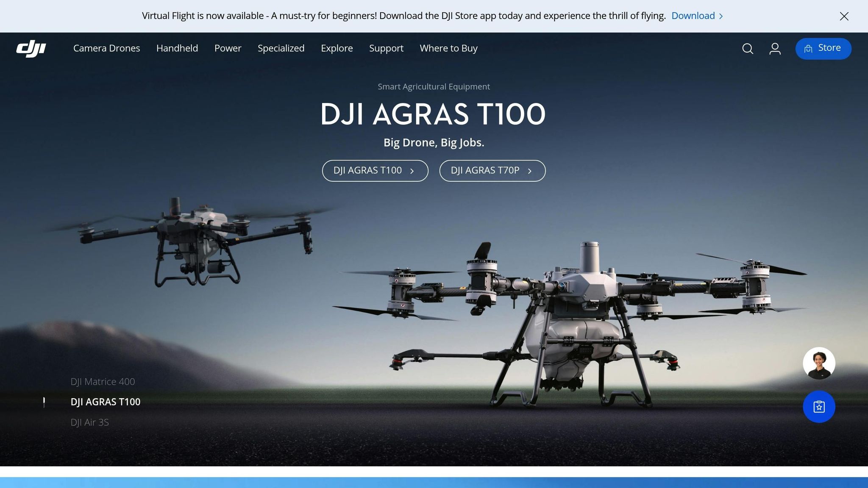Open the Explore menu
Image resolution: width=868 pixels, height=488 pixels.
[337, 48]
